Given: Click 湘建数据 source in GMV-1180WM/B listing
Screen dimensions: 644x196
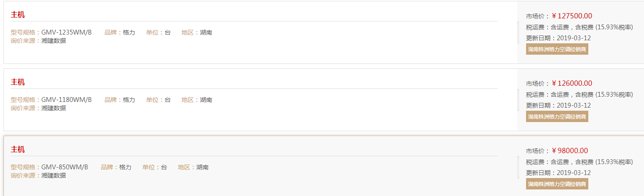Looking at the screenshot, I should 53,108.
